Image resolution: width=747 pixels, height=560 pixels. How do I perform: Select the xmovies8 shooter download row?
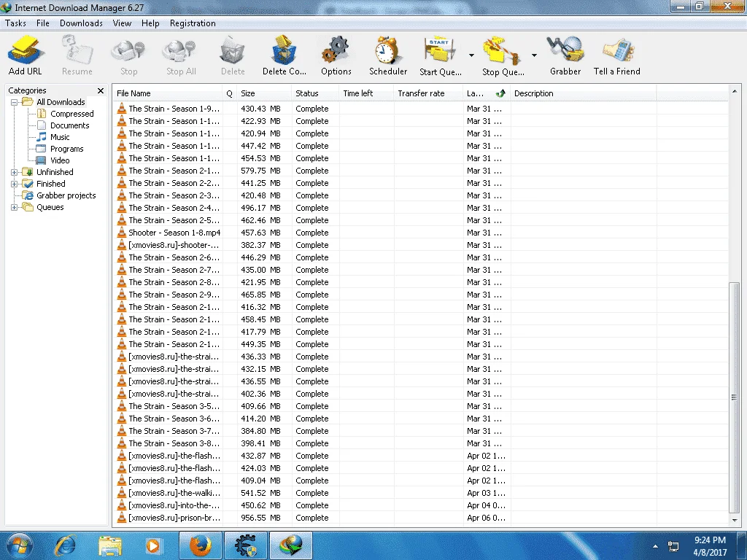pyautogui.click(x=421, y=245)
